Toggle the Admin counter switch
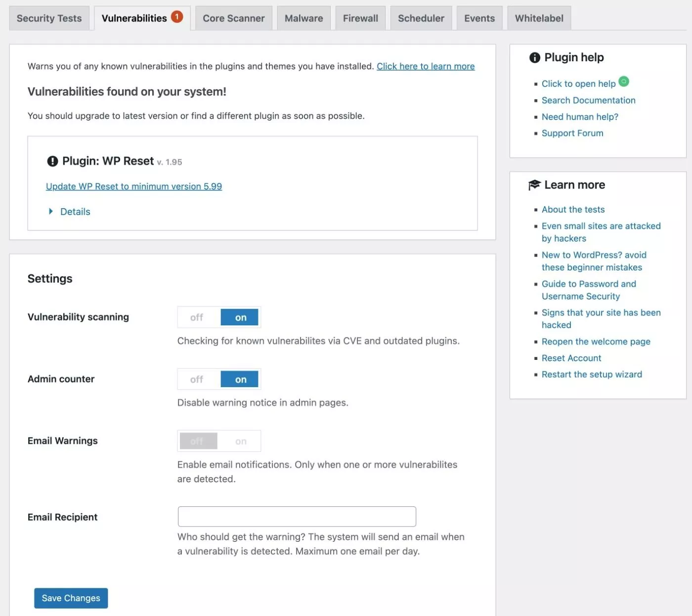The image size is (692, 616). 219,379
